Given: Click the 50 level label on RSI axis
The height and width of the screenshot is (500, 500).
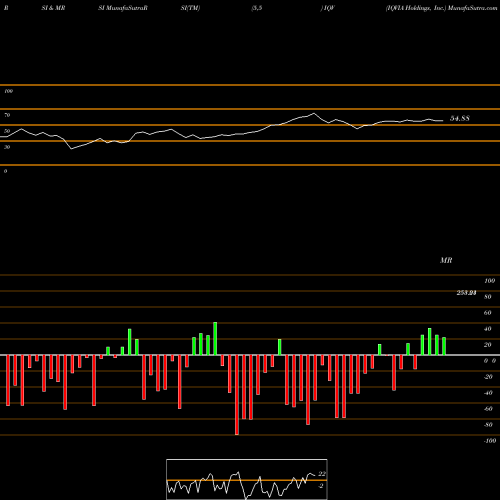Looking at the screenshot, I should pyautogui.click(x=7, y=131).
